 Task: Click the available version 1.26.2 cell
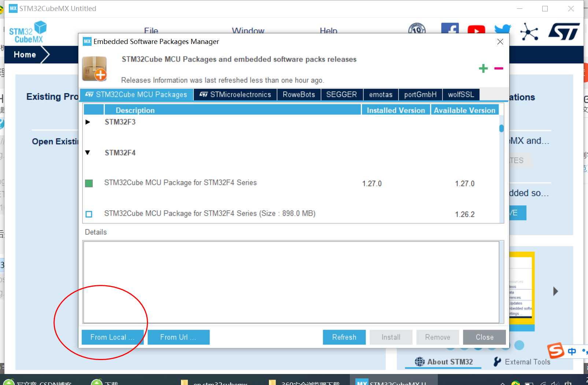pos(465,214)
